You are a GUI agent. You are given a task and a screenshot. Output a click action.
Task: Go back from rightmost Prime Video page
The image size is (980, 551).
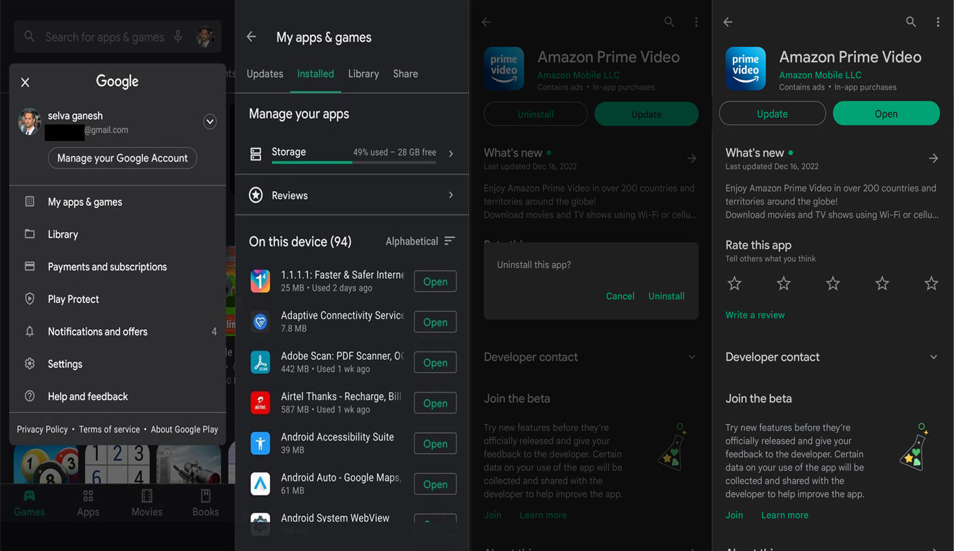coord(728,22)
